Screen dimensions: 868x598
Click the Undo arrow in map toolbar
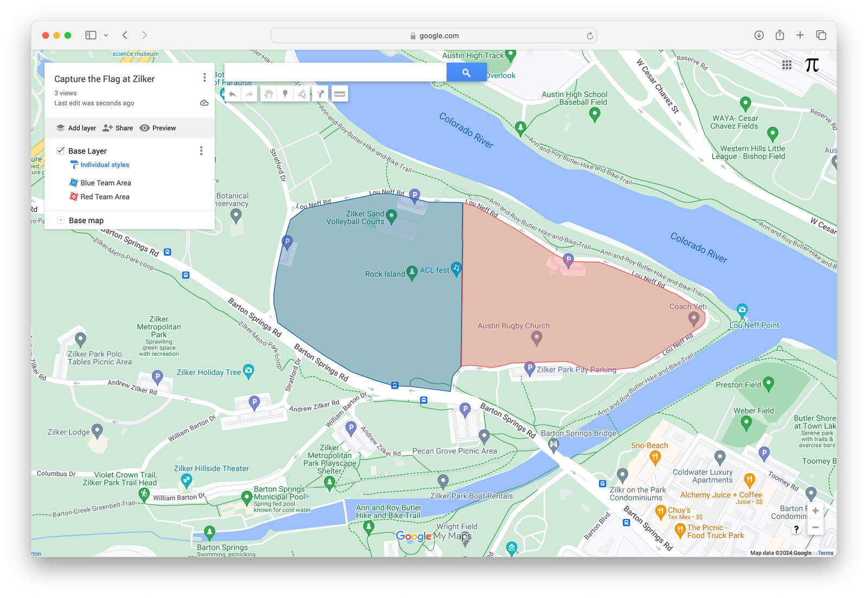coord(233,94)
